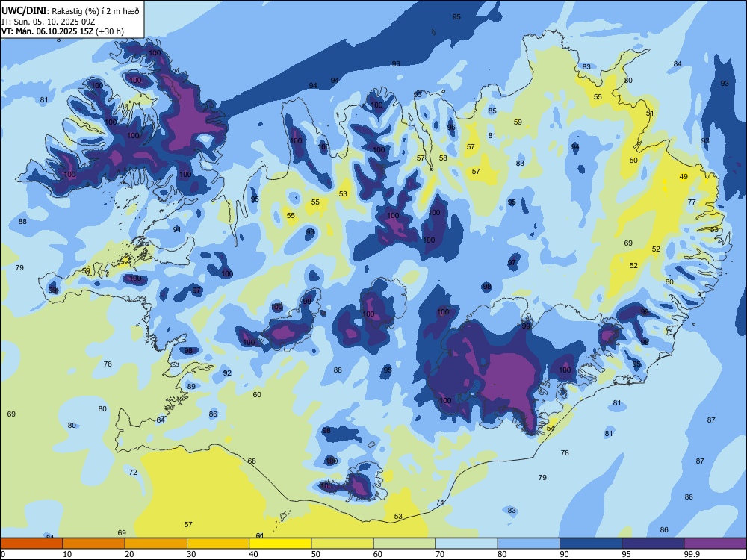Click the 10–20 orange legend swatch
This screenshot has width=747, height=560.
point(94,544)
